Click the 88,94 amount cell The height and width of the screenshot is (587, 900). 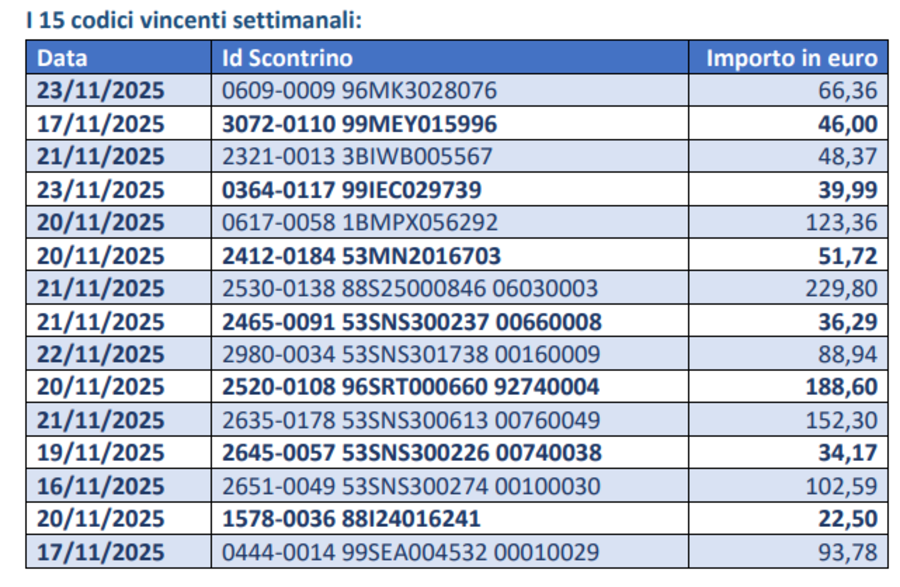(853, 355)
